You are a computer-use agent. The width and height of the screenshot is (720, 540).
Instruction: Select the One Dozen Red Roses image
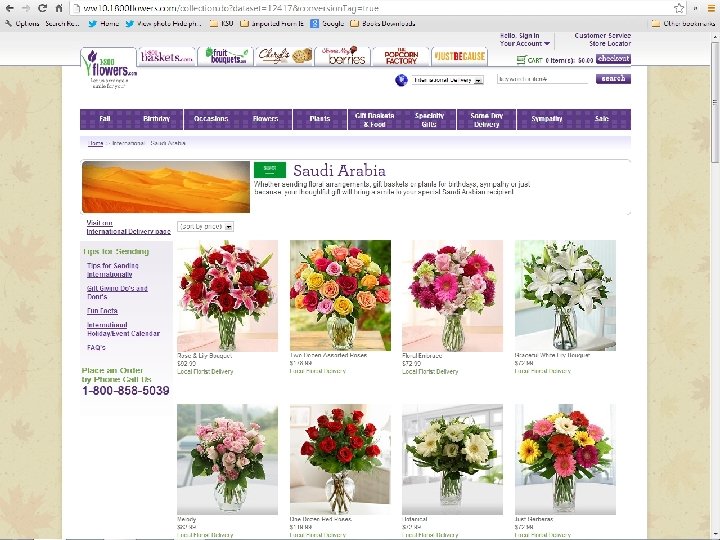340,459
